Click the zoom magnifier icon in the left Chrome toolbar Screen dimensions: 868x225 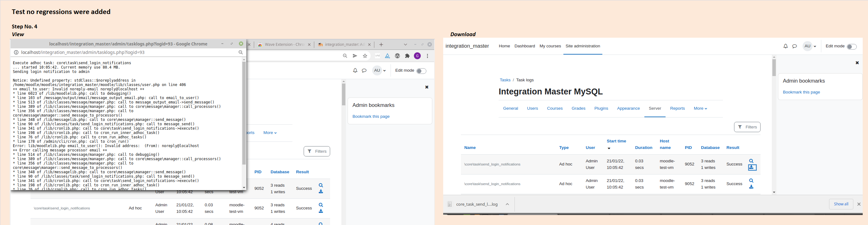[345, 56]
